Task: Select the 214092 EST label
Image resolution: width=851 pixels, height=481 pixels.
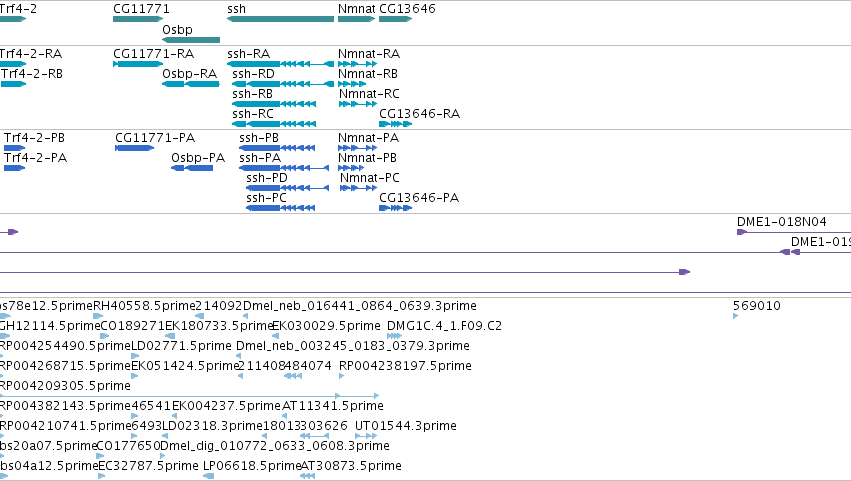Action: pyautogui.click(x=218, y=306)
